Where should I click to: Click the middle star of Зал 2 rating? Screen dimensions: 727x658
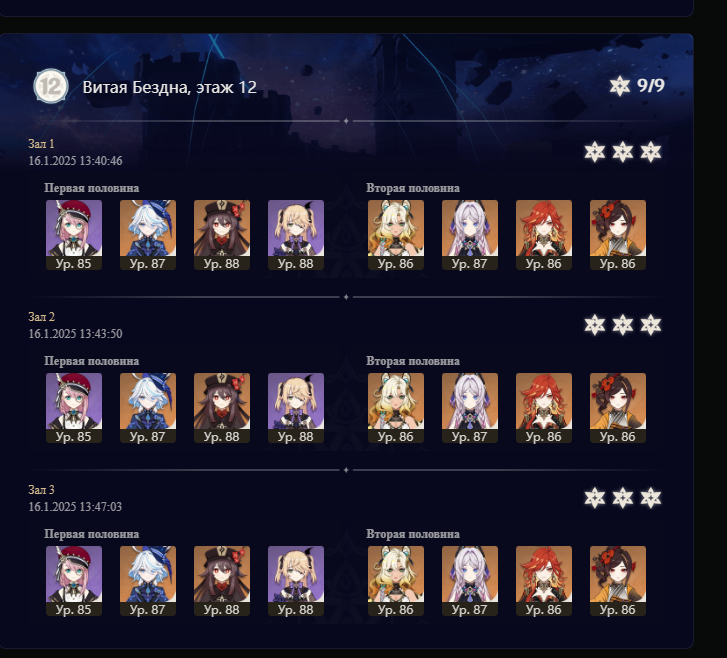point(623,325)
